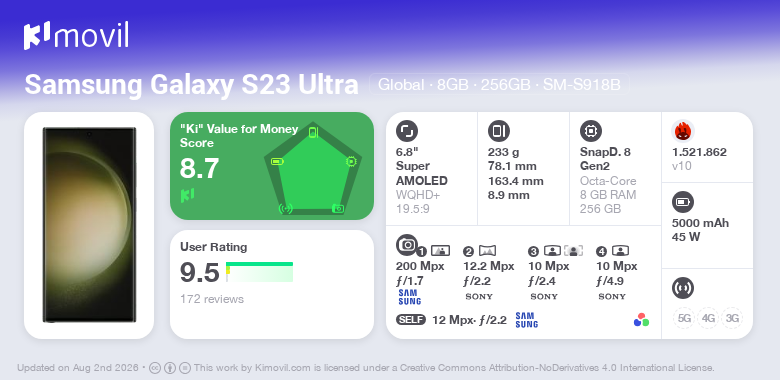The height and width of the screenshot is (380, 780).
Task: Click the Global 8GB 256GB variant tag
Action: pos(499,85)
